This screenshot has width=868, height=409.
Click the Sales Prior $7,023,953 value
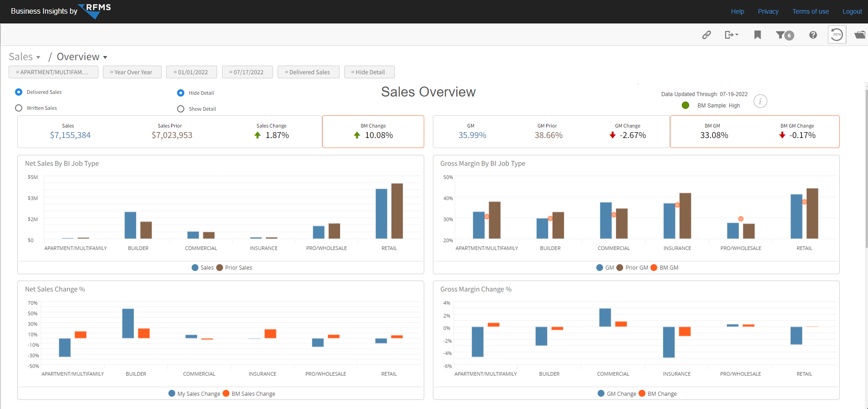[172, 135]
